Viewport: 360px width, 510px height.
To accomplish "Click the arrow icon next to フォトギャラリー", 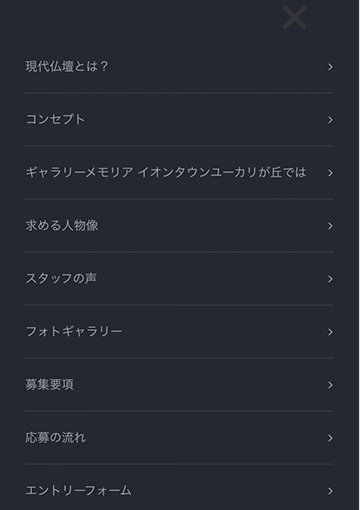I will (330, 332).
